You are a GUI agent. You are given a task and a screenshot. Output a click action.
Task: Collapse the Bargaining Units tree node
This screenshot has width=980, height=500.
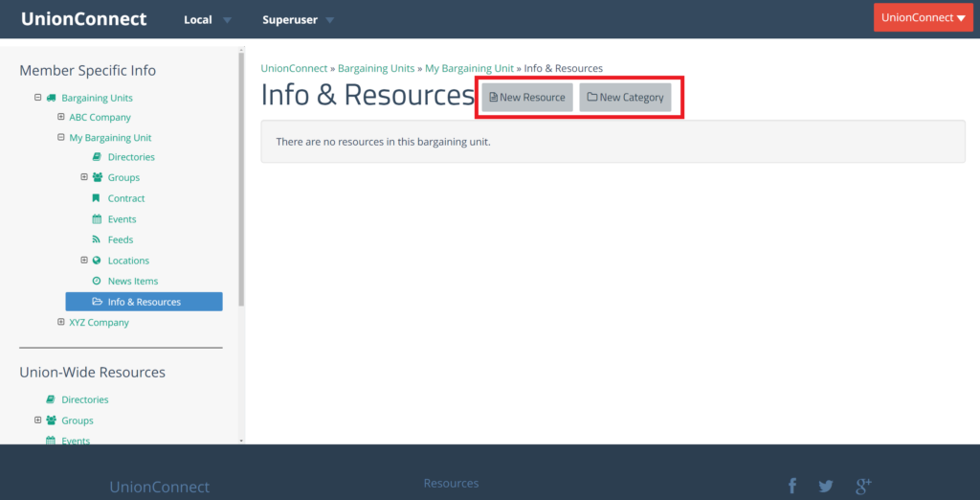(x=37, y=98)
